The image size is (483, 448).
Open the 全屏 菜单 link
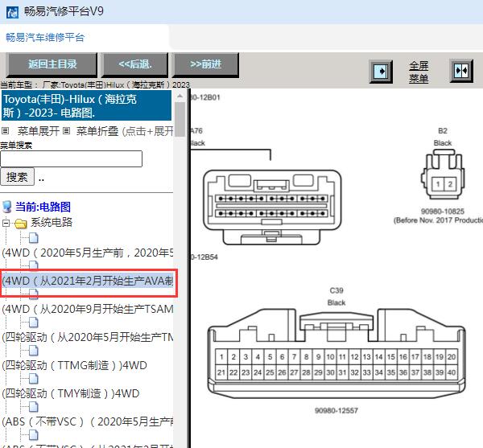tap(419, 72)
